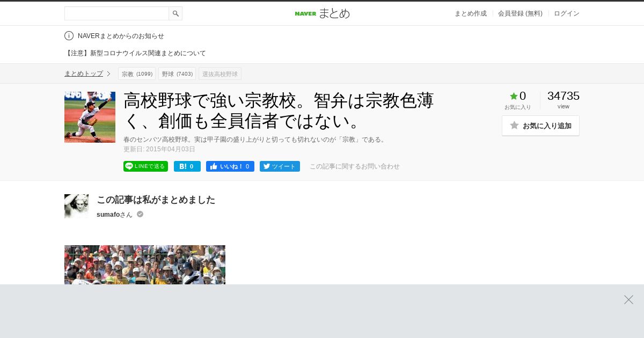Toggle the お気に入り追加 favorite button
Screen dimensions: 644x338
(540, 126)
